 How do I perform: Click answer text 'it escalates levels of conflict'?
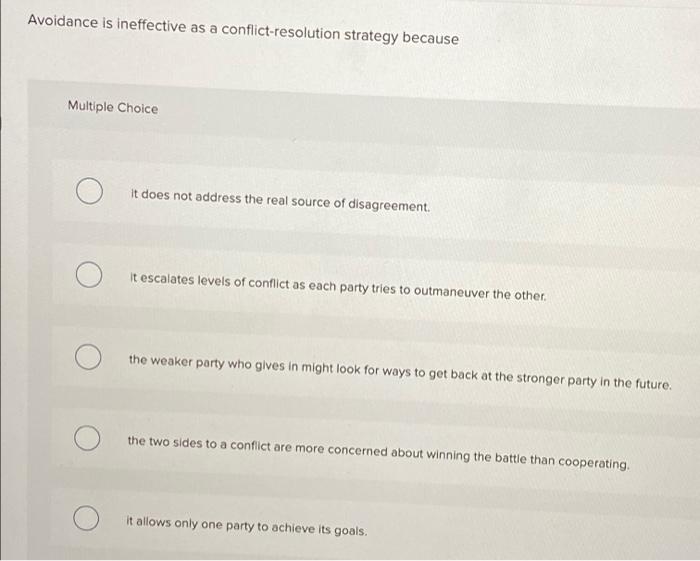(338, 287)
